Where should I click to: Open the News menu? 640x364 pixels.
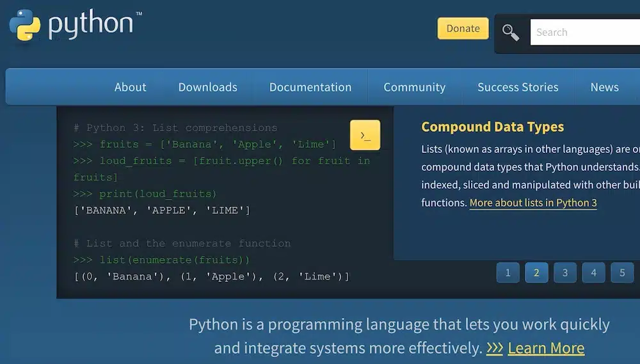click(605, 87)
